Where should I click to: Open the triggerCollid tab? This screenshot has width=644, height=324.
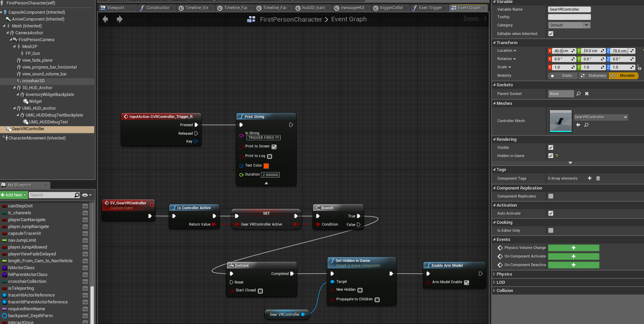pos(391,8)
